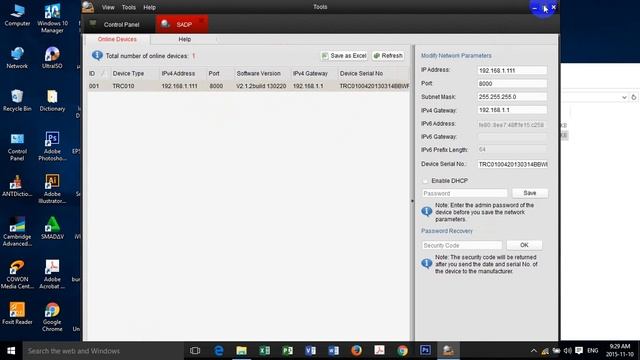
Task: Open volume control in system tray
Action: tap(568, 351)
